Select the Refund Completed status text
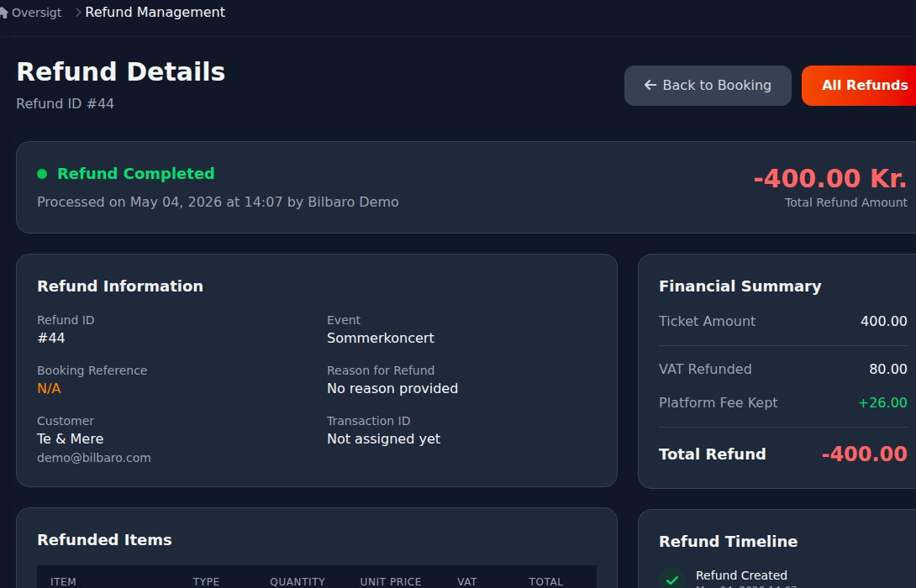The width and height of the screenshot is (916, 588). coord(135,173)
